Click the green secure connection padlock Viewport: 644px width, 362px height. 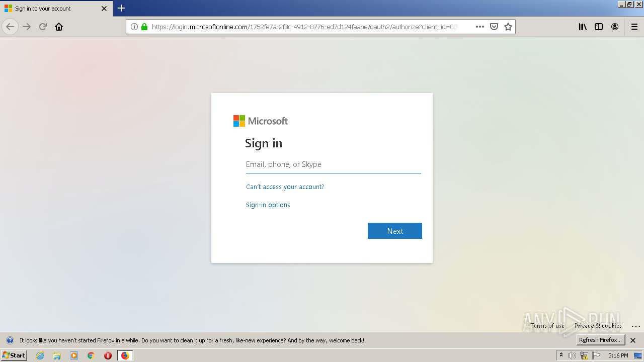(144, 27)
